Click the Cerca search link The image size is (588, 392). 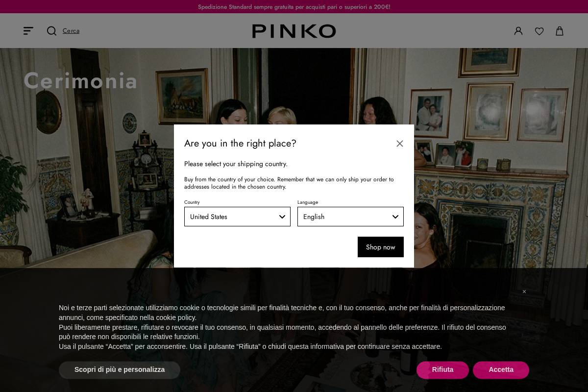coord(71,30)
